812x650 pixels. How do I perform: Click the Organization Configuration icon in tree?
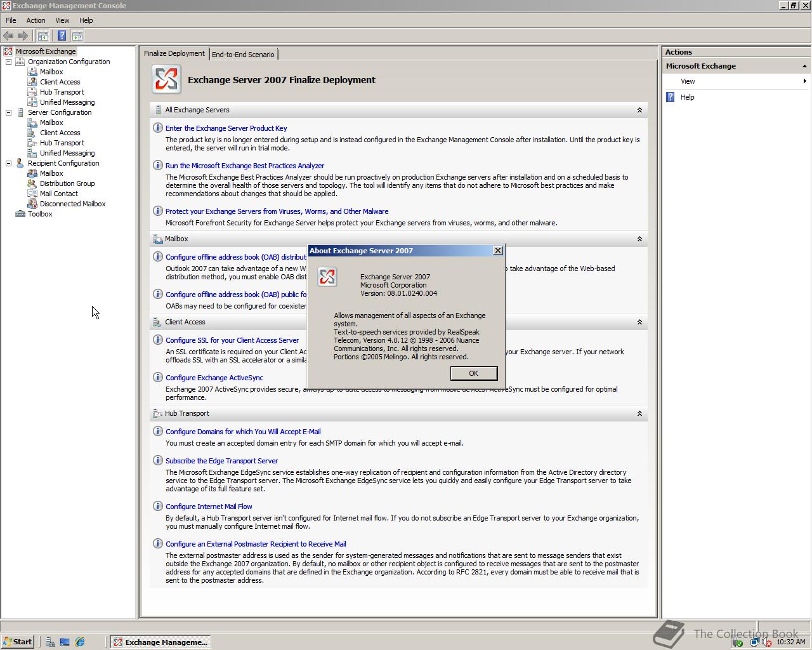pyautogui.click(x=20, y=62)
